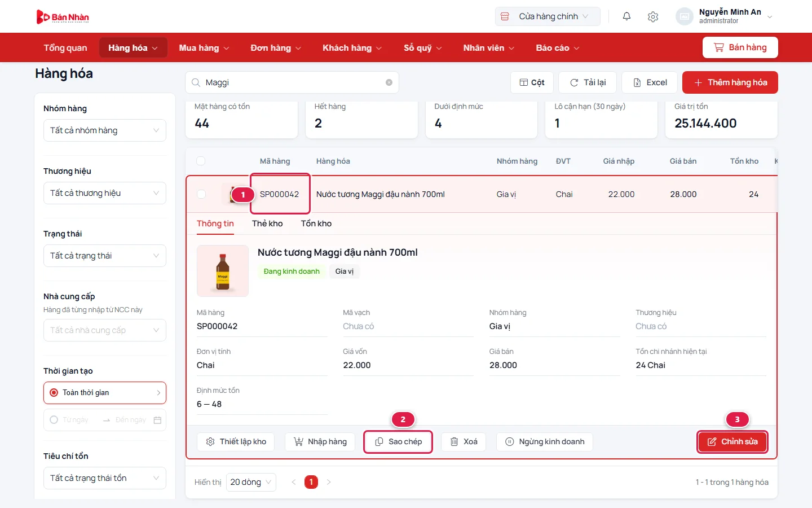Viewport: 812px width, 508px height.
Task: Go to next page arrow
Action: [x=329, y=482]
